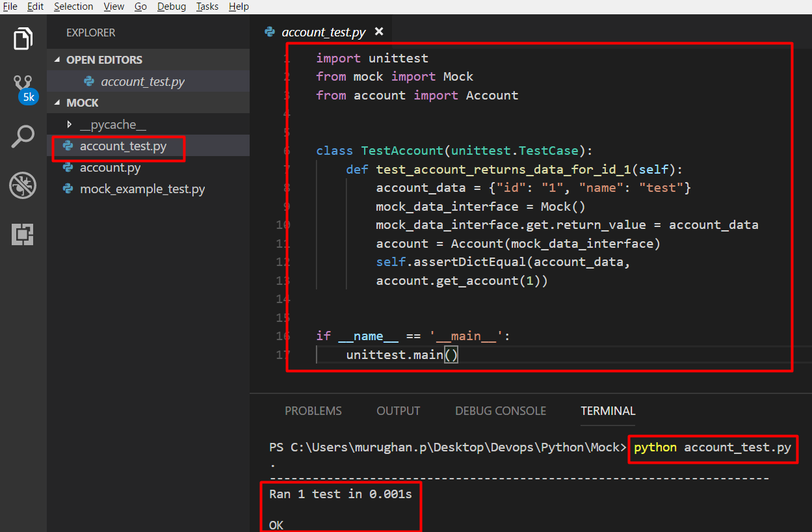Click the get.return_value assignment line
This screenshot has height=532, width=812.
point(567,225)
